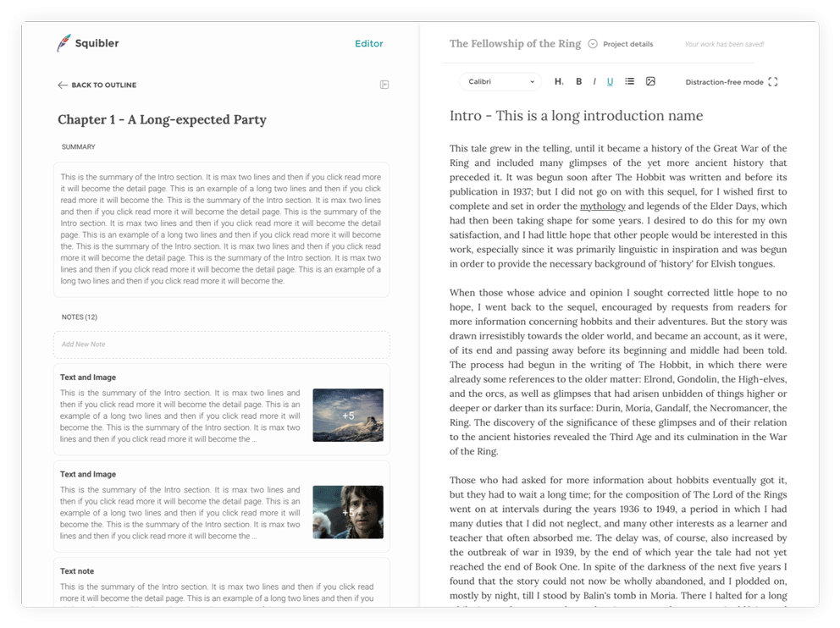This screenshot has width=840, height=628.
Task: Insert an image into the document
Action: [650, 82]
